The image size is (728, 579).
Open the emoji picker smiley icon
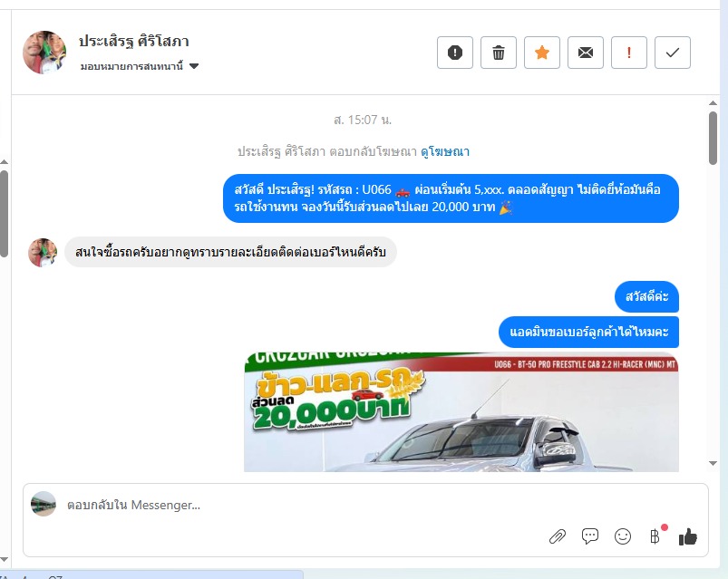click(x=622, y=536)
